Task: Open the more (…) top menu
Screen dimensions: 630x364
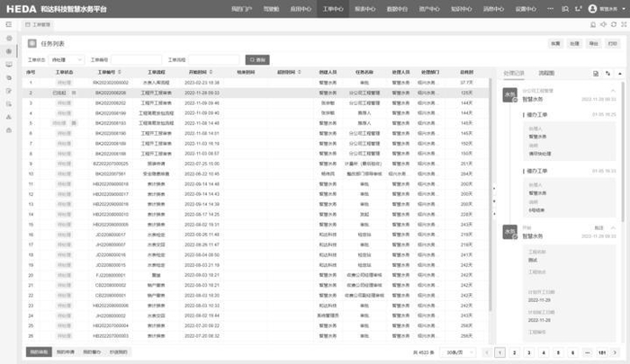Action: pos(550,9)
